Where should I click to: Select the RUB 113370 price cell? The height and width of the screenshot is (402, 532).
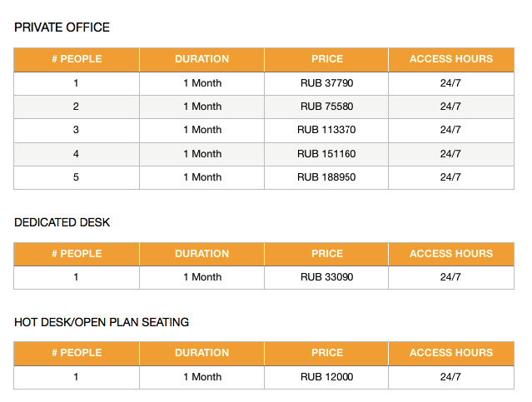pyautogui.click(x=326, y=130)
